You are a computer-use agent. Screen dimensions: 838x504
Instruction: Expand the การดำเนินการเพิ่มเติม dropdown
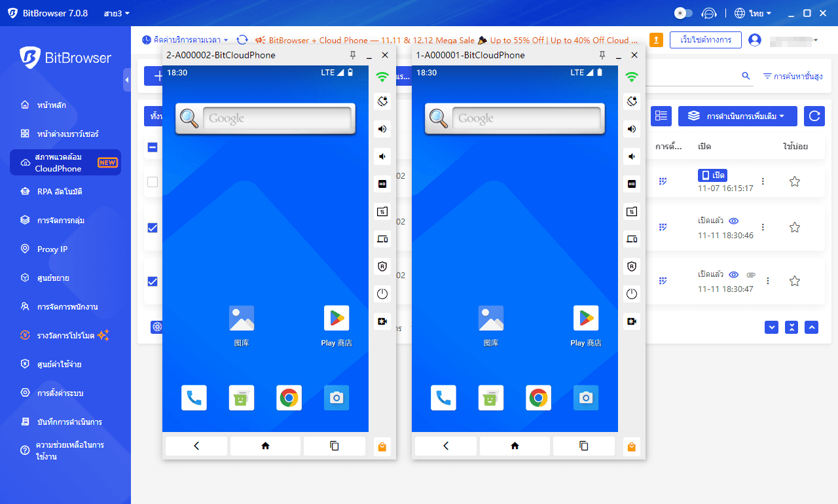click(x=737, y=116)
